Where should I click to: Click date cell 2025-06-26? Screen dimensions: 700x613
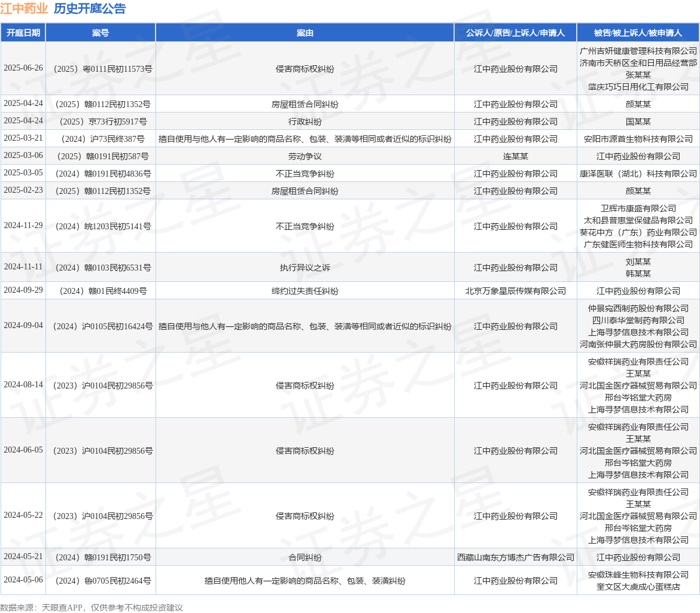[23, 68]
